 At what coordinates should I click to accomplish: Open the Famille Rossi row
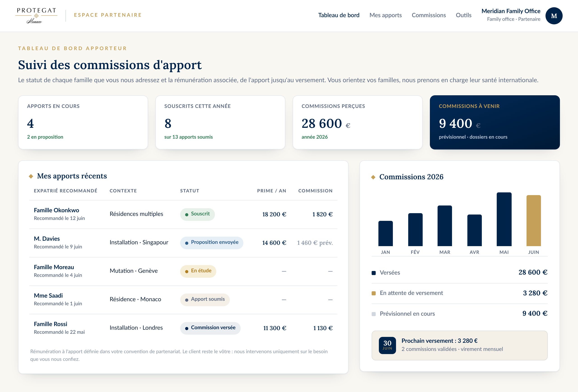pyautogui.click(x=183, y=328)
